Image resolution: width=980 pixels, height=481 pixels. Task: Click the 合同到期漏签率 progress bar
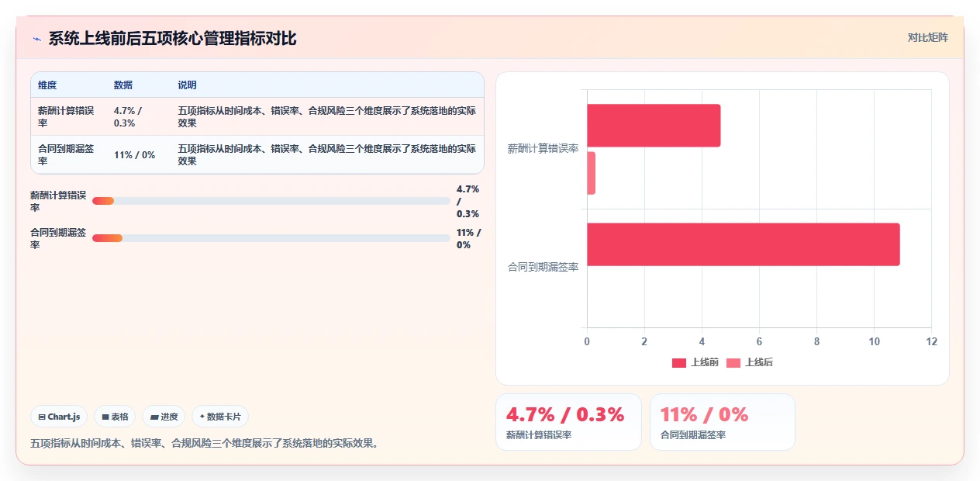[271, 238]
